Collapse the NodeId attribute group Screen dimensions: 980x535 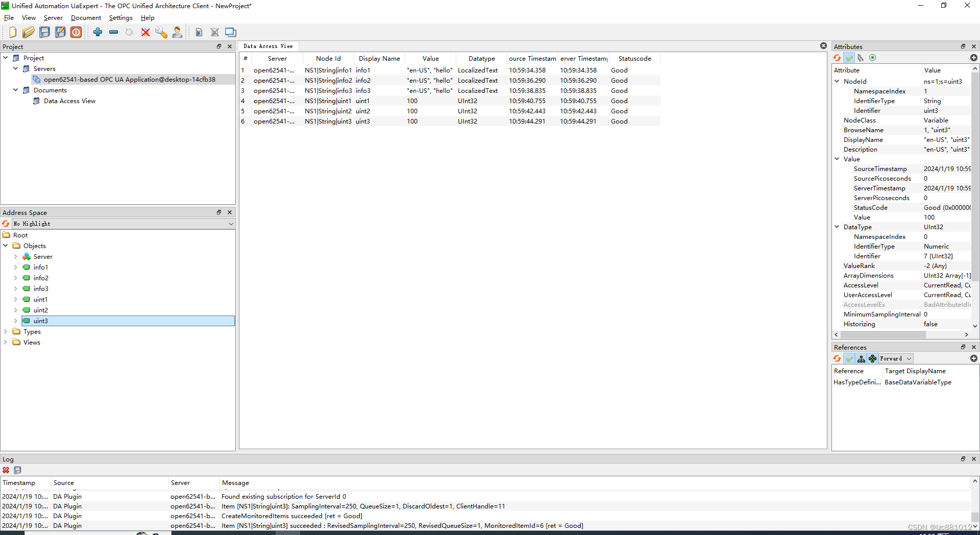tap(837, 81)
